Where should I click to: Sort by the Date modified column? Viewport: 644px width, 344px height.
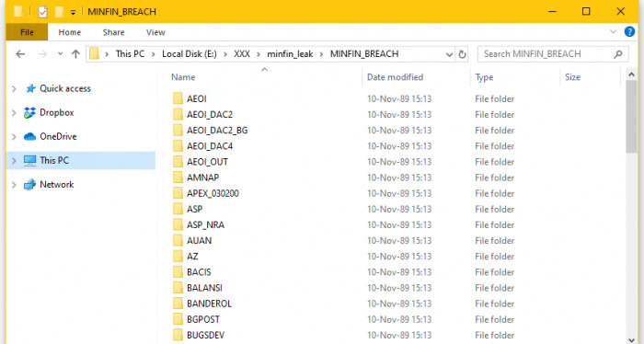pos(395,76)
